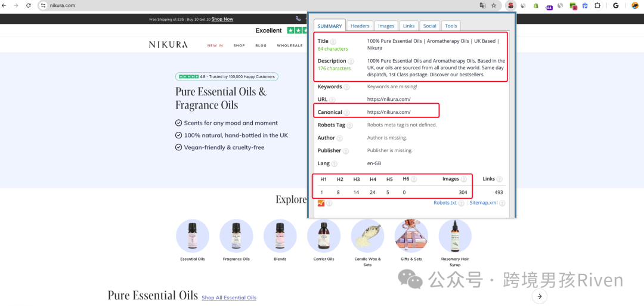This screenshot has width=644, height=306.
Task: Select the help icon next to Robots Tag
Action: tap(349, 125)
